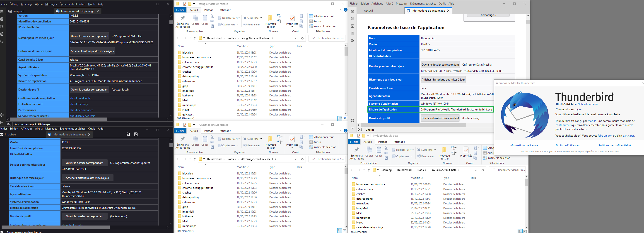Select ImapMail folder in 8ny1ais9 Explorer
The width and height of the screenshot is (644, 233).
pos(362,208)
